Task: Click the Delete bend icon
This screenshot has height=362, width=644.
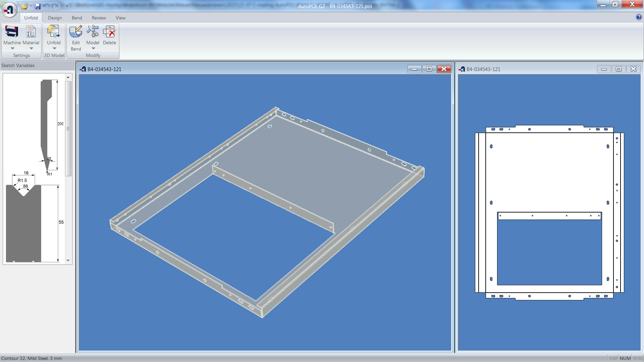Action: click(109, 32)
